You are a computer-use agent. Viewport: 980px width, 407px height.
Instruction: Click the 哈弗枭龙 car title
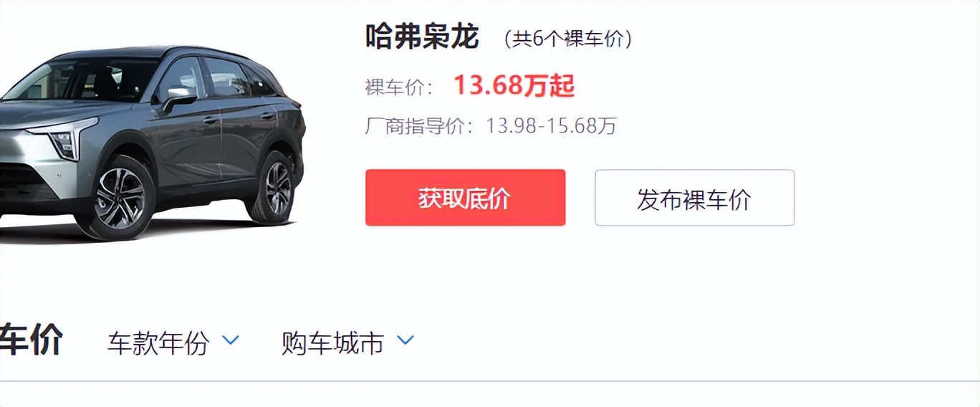click(421, 37)
